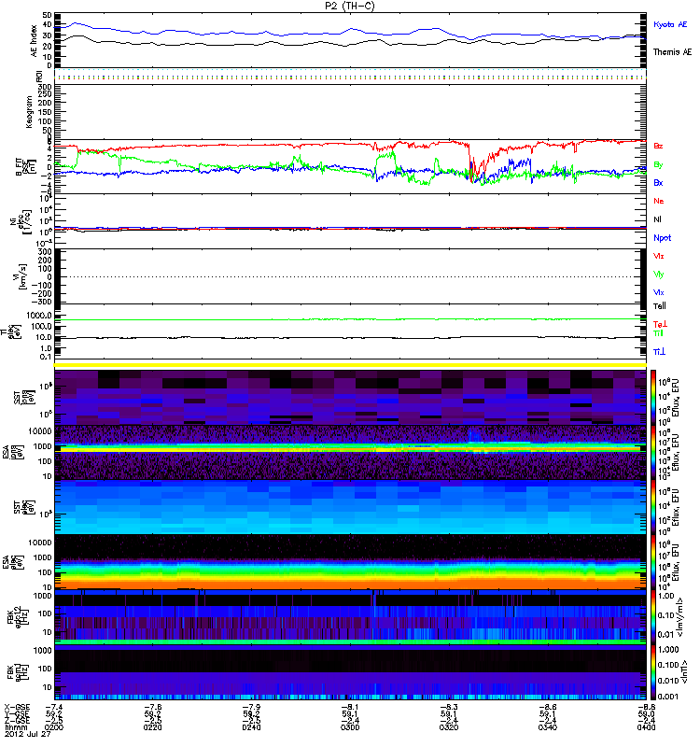Click the X-GSE row label

pyautogui.click(x=16, y=707)
